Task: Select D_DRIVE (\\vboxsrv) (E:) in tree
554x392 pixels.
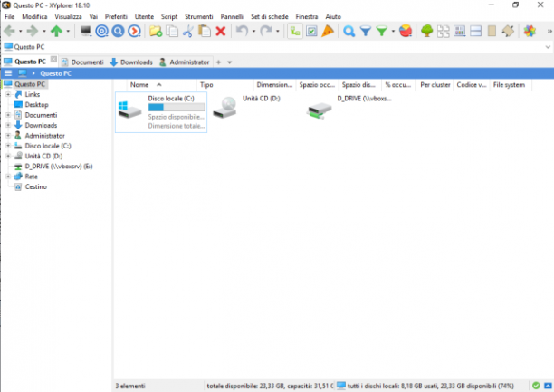Action: point(59,167)
